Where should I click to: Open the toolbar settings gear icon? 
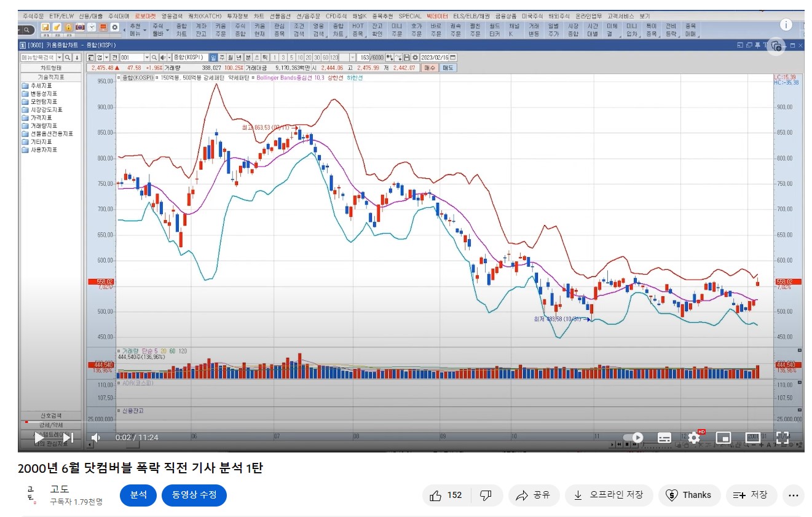pyautogui.click(x=114, y=27)
